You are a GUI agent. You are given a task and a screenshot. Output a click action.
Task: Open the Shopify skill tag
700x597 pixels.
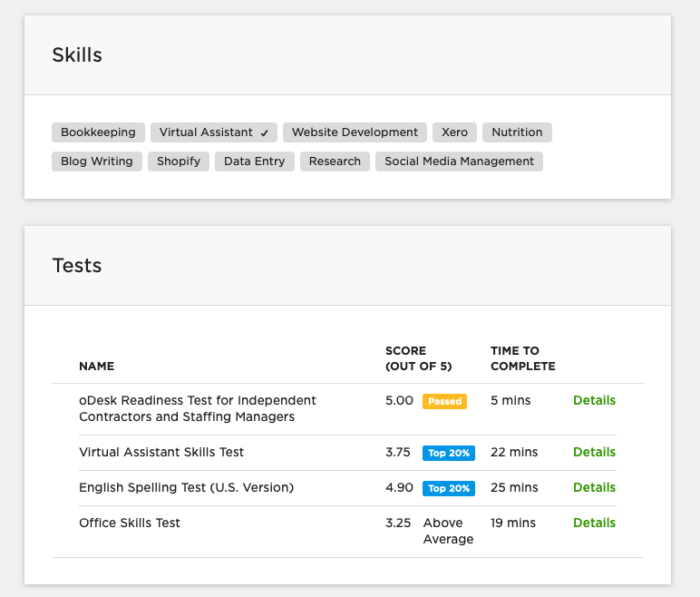[x=179, y=161]
